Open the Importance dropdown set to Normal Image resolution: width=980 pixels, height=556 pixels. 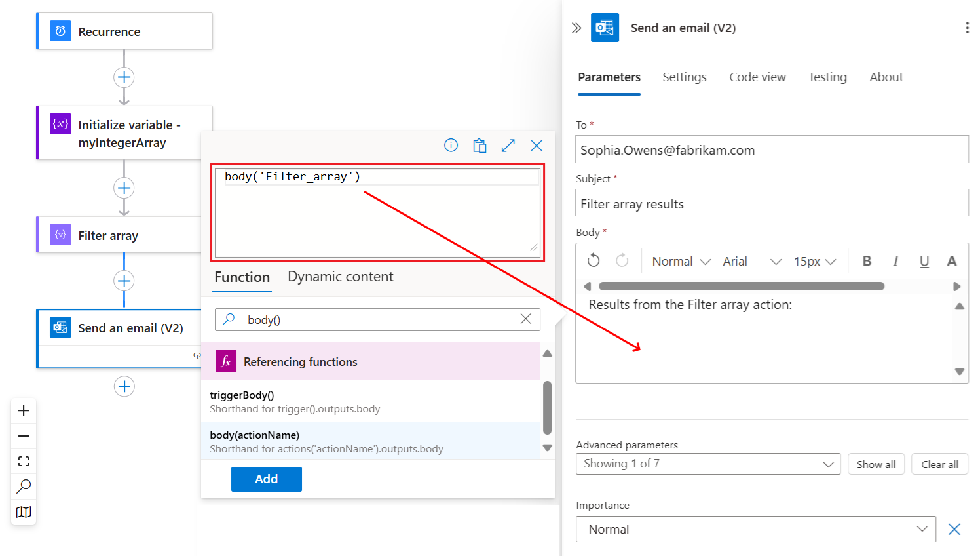(756, 529)
